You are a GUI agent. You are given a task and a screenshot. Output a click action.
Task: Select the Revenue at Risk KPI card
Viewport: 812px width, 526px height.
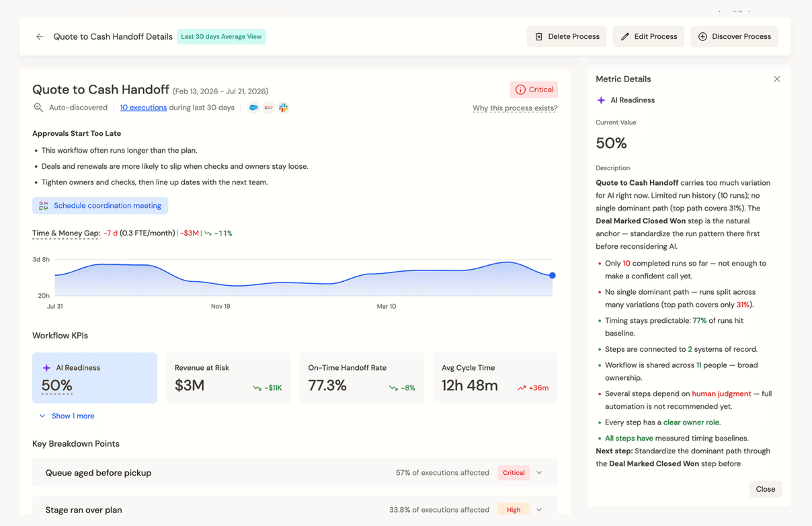228,378
